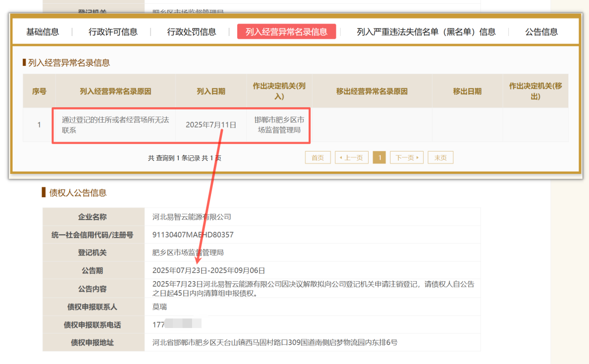
Task: Click the 末页 pagination button
Action: [x=440, y=157]
